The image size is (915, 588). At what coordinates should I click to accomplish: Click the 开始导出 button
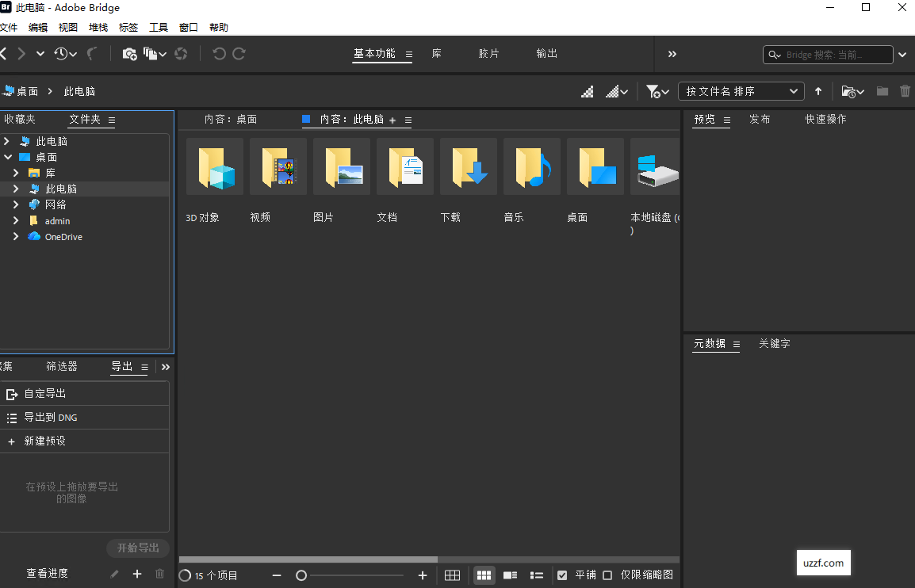pyautogui.click(x=137, y=548)
